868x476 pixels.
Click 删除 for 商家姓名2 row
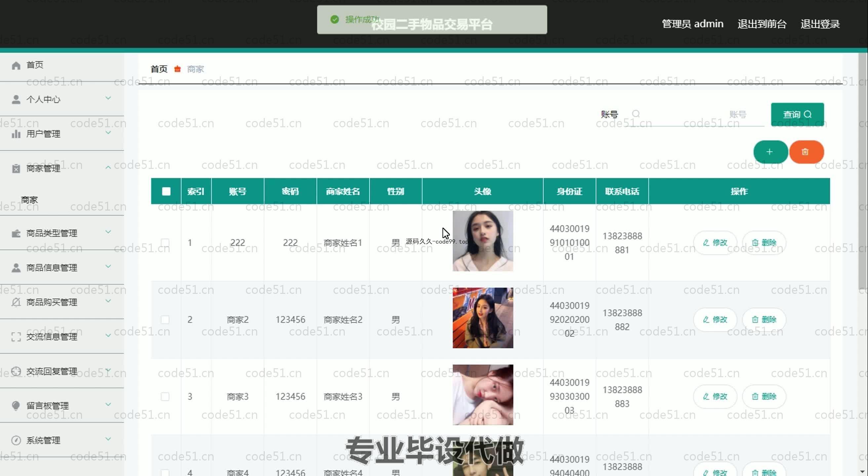764,319
